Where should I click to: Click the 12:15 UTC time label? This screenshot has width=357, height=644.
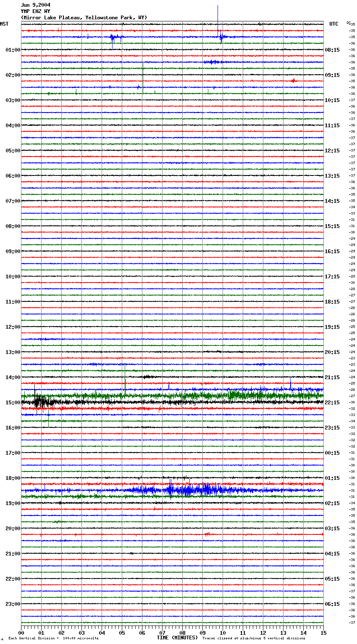click(332, 151)
